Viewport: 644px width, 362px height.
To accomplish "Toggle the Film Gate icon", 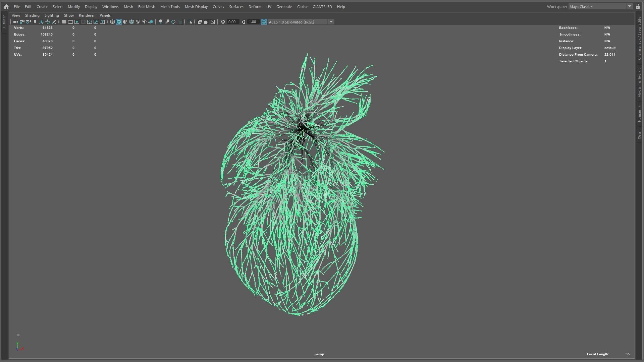I will [70, 22].
